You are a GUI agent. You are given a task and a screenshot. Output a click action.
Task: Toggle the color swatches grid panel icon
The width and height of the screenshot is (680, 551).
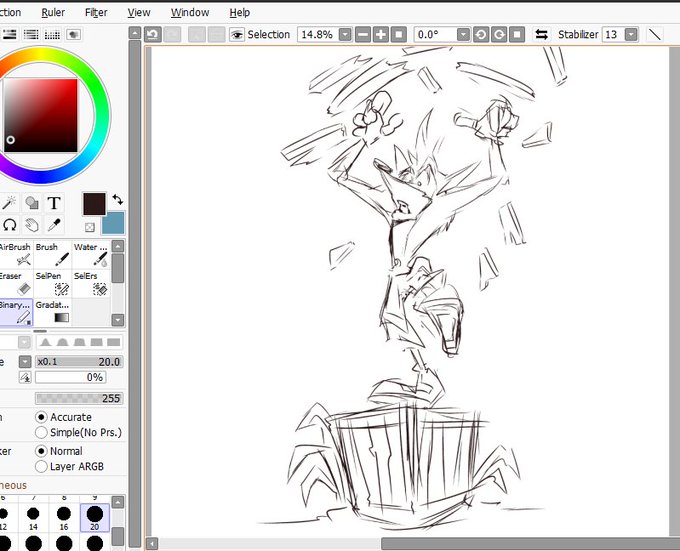click(52, 34)
